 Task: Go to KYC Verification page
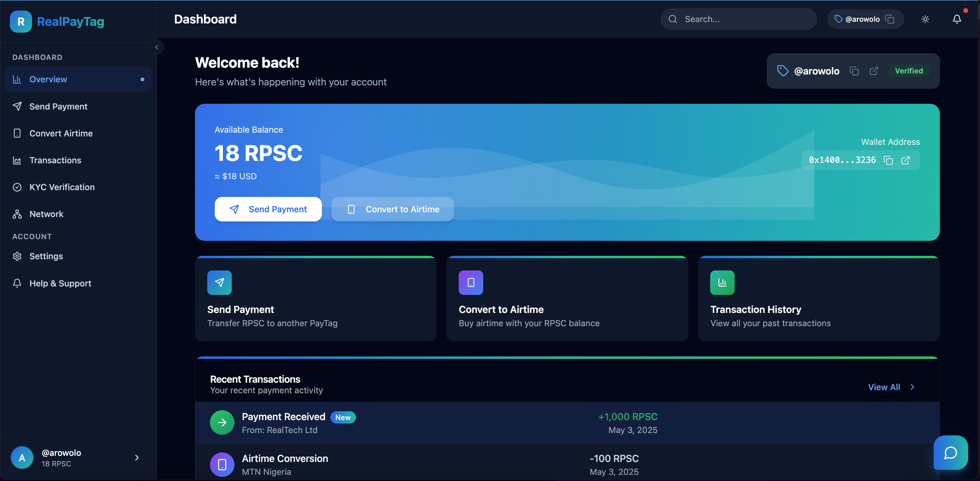point(62,187)
